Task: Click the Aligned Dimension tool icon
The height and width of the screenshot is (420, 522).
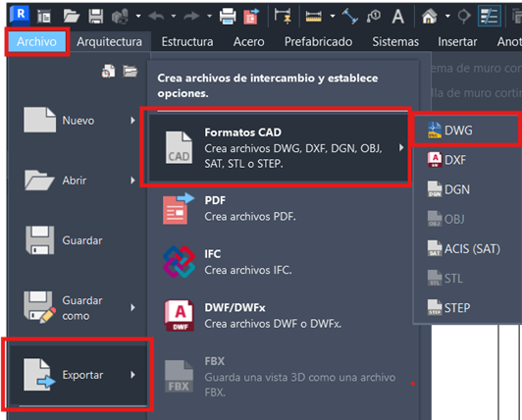Action: 350,16
